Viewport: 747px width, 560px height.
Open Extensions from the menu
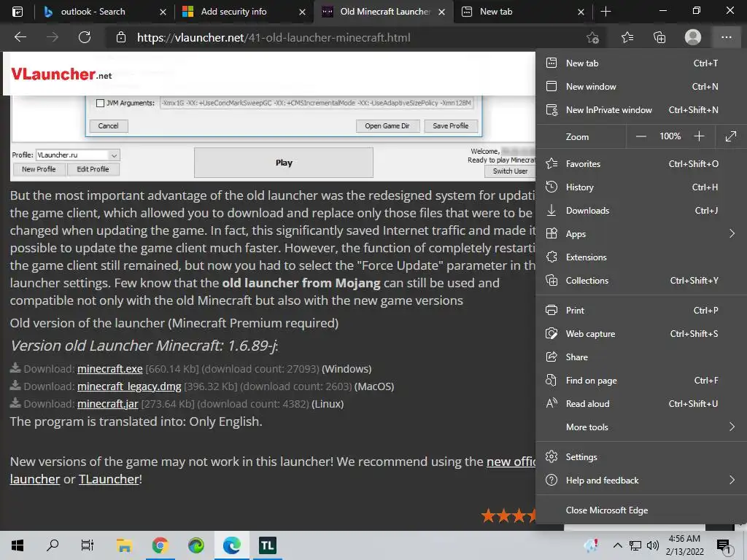click(641, 257)
